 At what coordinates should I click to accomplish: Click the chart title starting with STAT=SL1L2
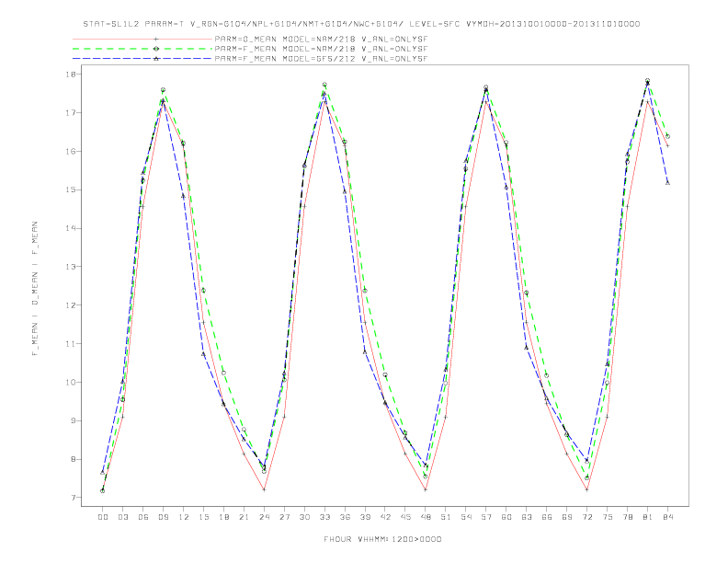click(361, 24)
